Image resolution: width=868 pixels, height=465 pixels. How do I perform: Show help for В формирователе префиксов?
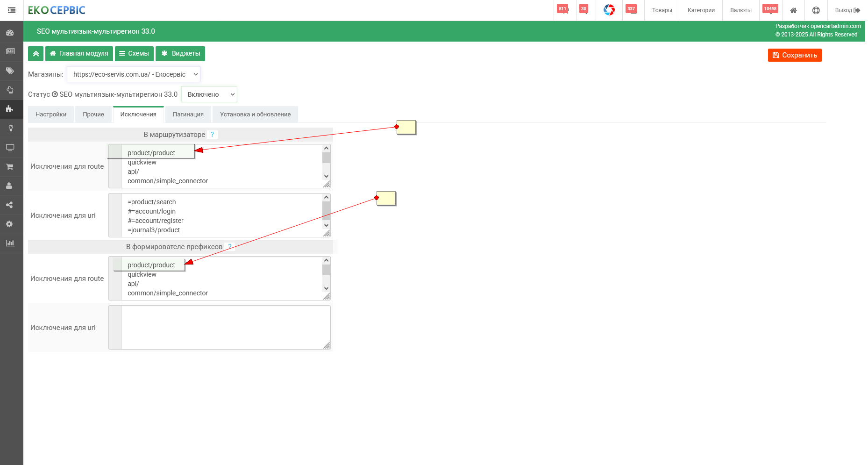pyautogui.click(x=229, y=247)
